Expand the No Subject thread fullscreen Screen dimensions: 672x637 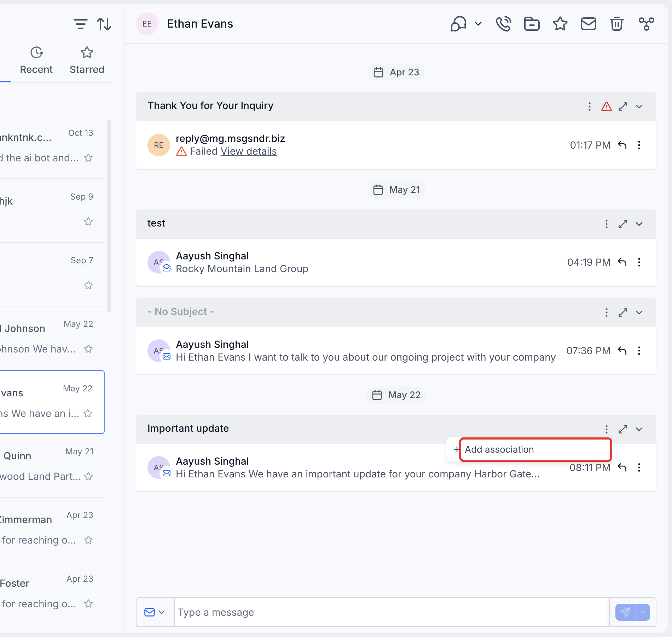click(622, 312)
